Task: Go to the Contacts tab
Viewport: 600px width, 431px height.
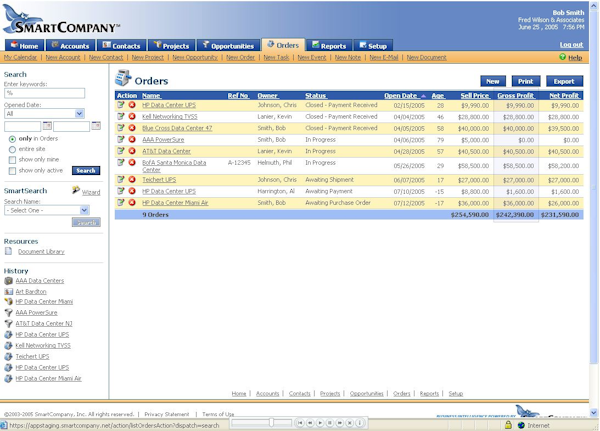Action: pos(122,46)
